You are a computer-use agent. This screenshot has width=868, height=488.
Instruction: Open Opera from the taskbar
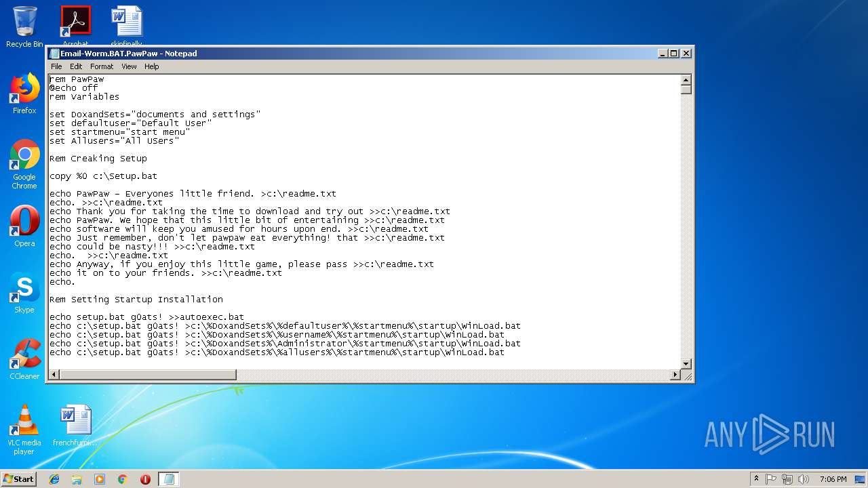pos(145,479)
